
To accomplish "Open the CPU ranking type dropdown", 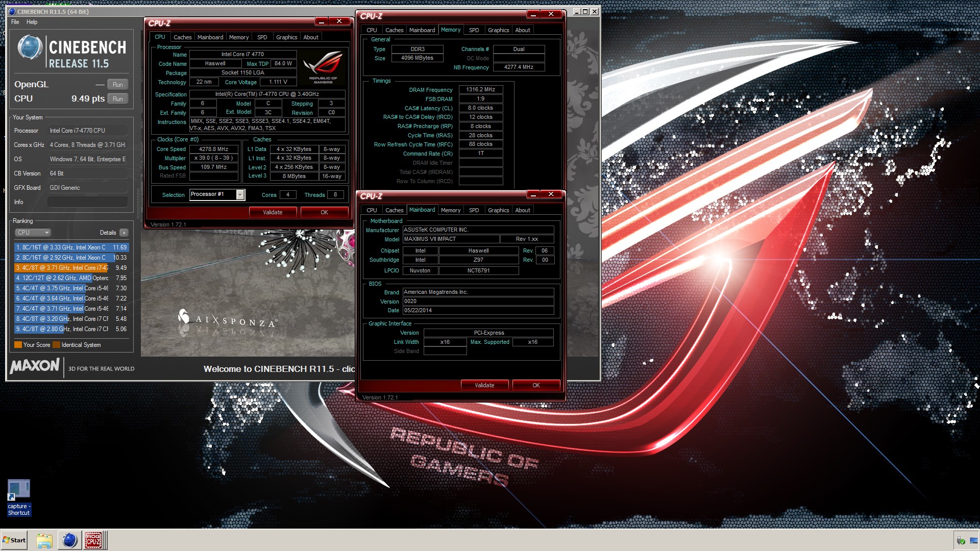I will pos(33,233).
